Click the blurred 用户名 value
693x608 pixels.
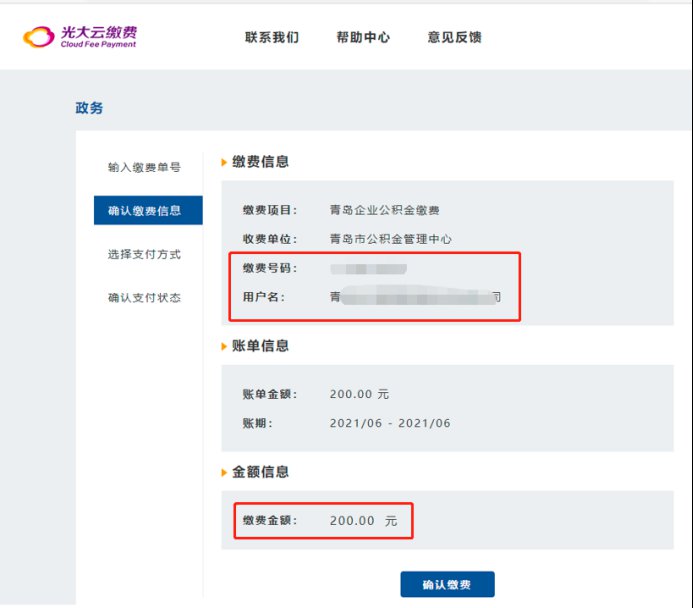click(415, 298)
